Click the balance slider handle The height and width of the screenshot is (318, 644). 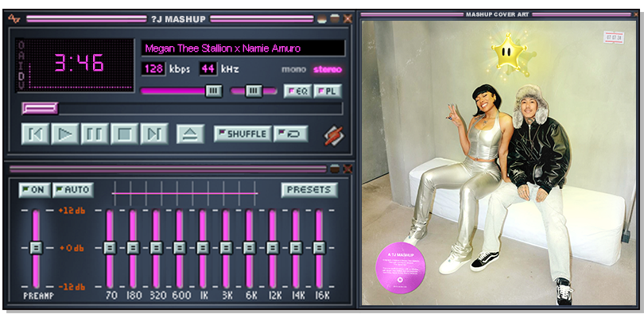coord(254,91)
